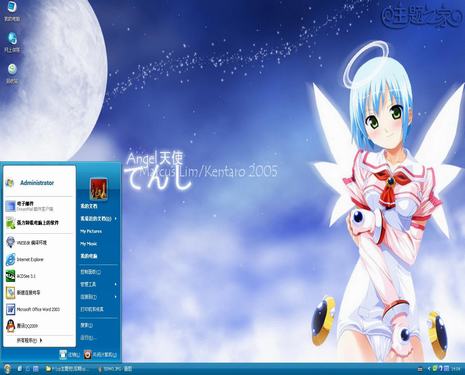Expand hidden system tray icons arrow
465x375 pixels.
point(429,369)
